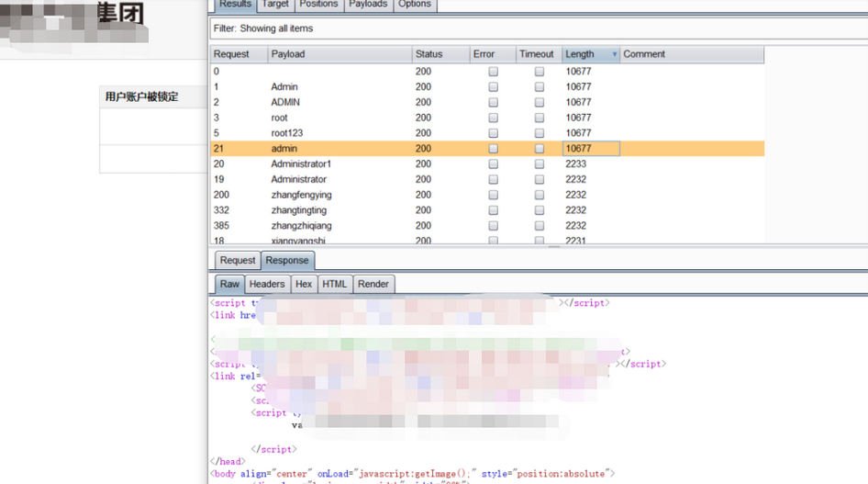868x484 pixels.
Task: View the response in Hex view
Action: [x=304, y=285]
